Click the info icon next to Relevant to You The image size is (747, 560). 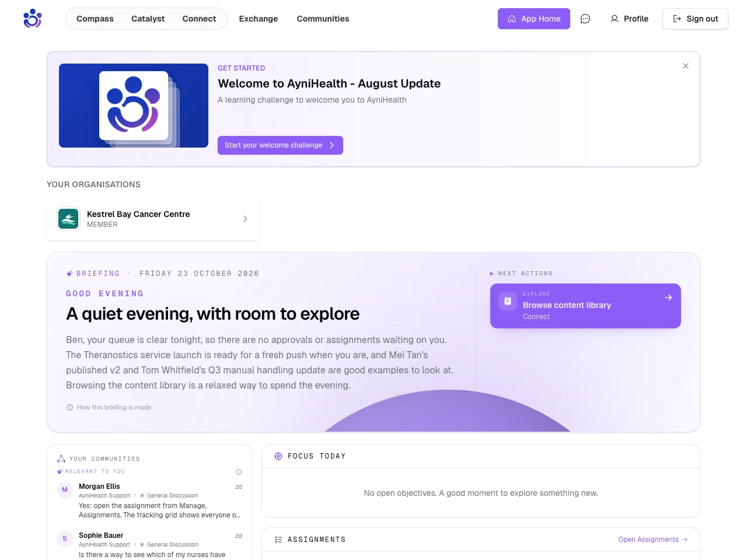[x=239, y=472]
